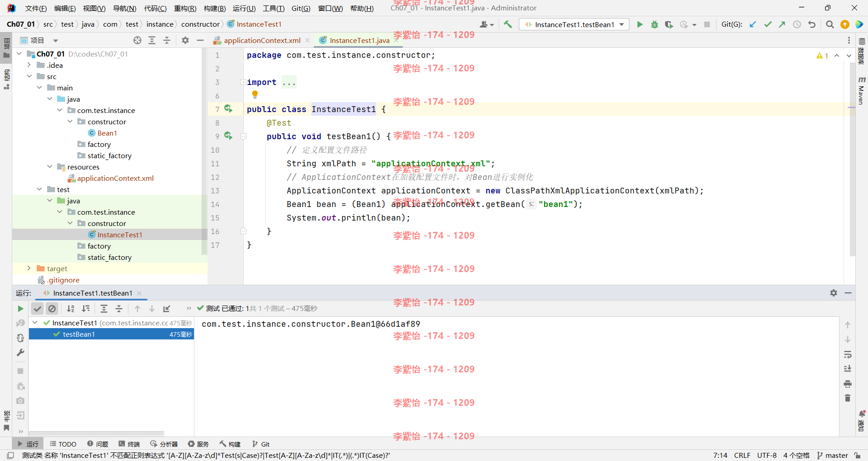Rollback changes undo icon
This screenshot has height=461, width=868.
[x=812, y=24]
